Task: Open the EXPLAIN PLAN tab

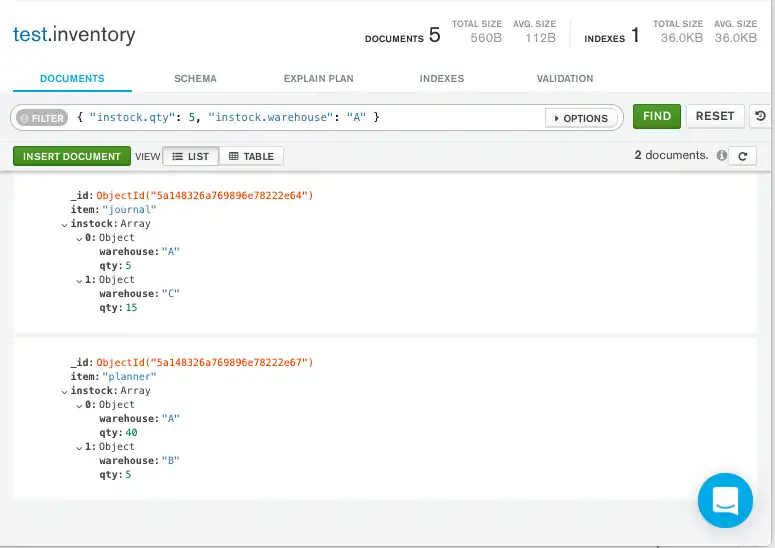Action: pyautogui.click(x=318, y=78)
